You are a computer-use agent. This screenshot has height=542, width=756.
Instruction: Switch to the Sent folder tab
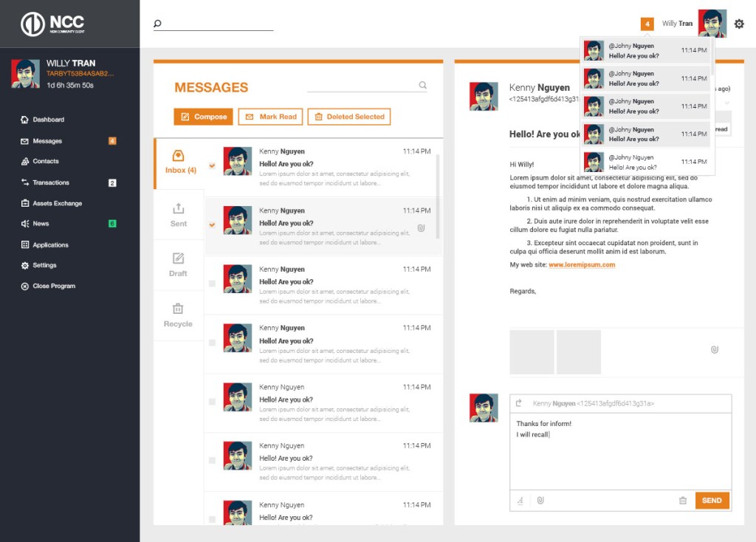[x=179, y=215]
